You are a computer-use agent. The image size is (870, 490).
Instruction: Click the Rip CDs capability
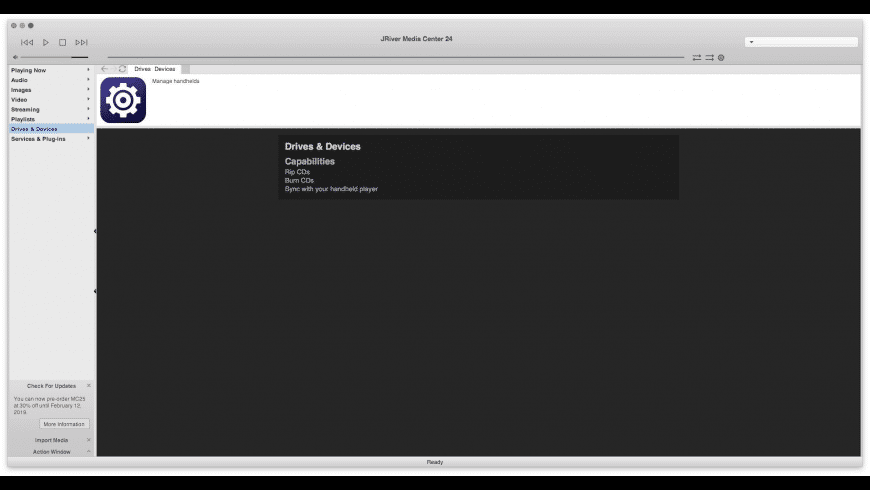pos(297,172)
